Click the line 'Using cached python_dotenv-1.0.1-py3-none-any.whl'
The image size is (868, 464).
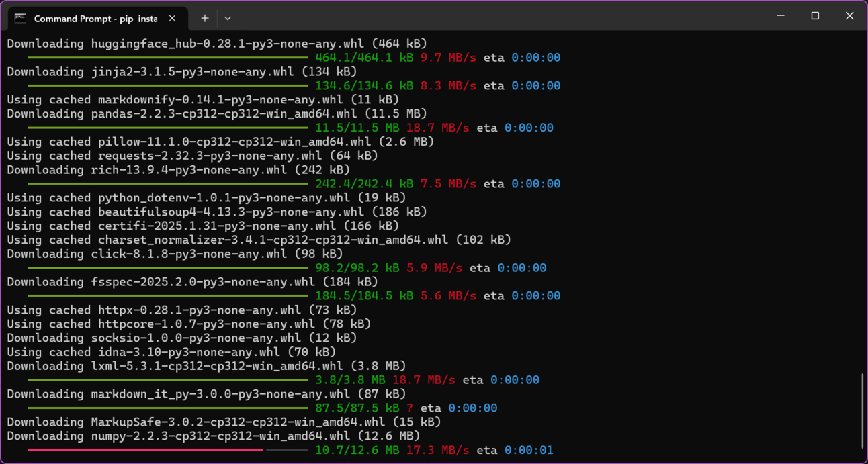pyautogui.click(x=206, y=198)
